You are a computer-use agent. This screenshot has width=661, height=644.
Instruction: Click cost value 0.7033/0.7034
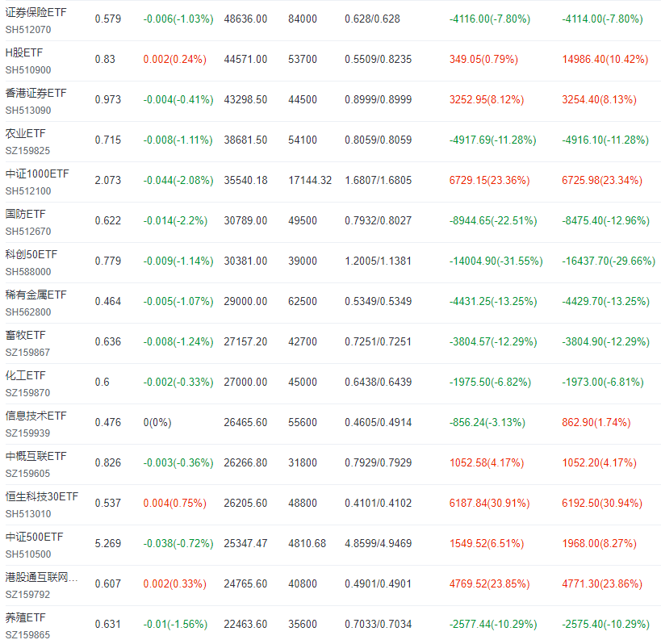379,624
